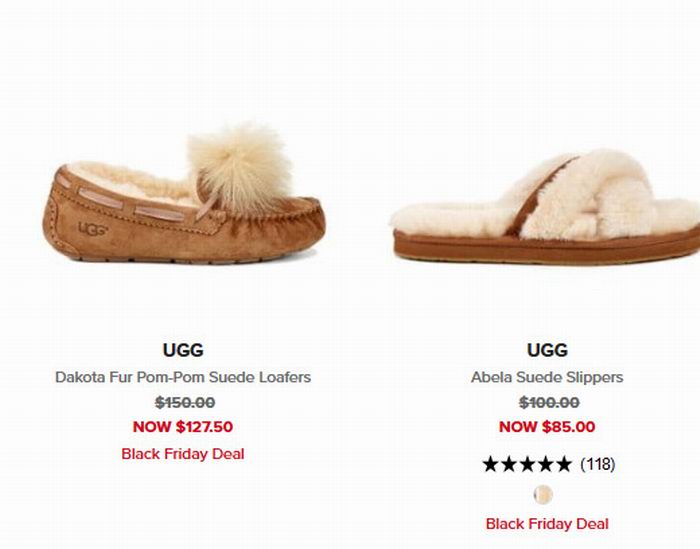This screenshot has width=700, height=549.
Task: Click the NOW $127.50 sale price
Action: coord(183,427)
